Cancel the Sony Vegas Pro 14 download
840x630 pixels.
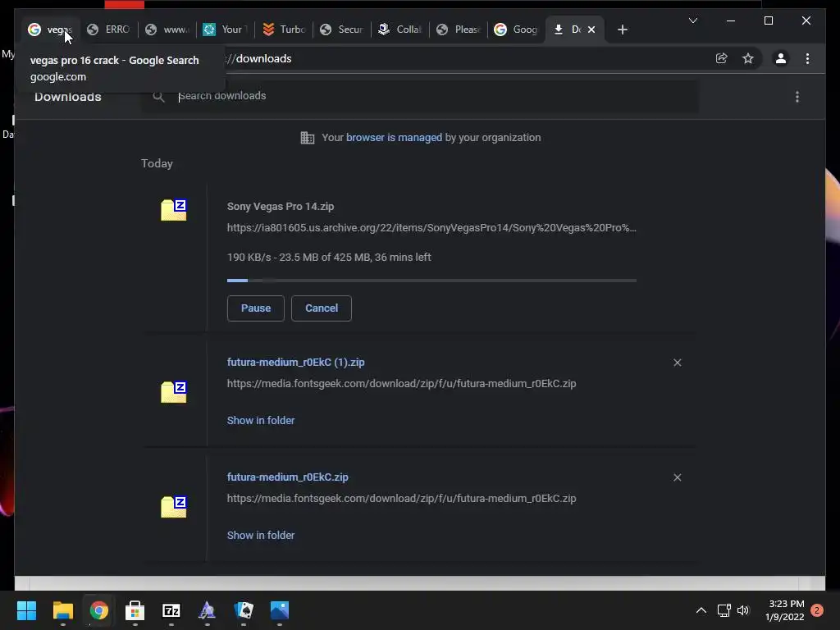tap(322, 308)
